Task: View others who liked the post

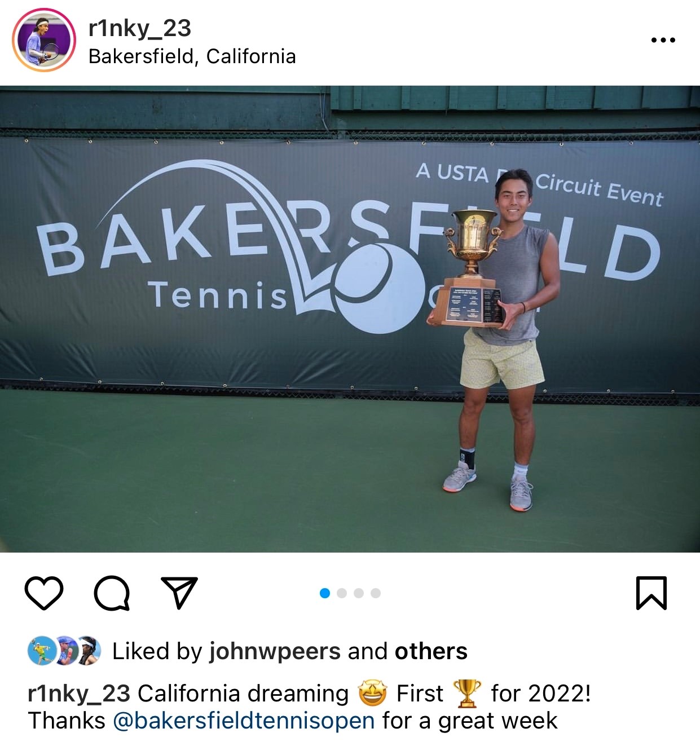Action: pos(431,651)
